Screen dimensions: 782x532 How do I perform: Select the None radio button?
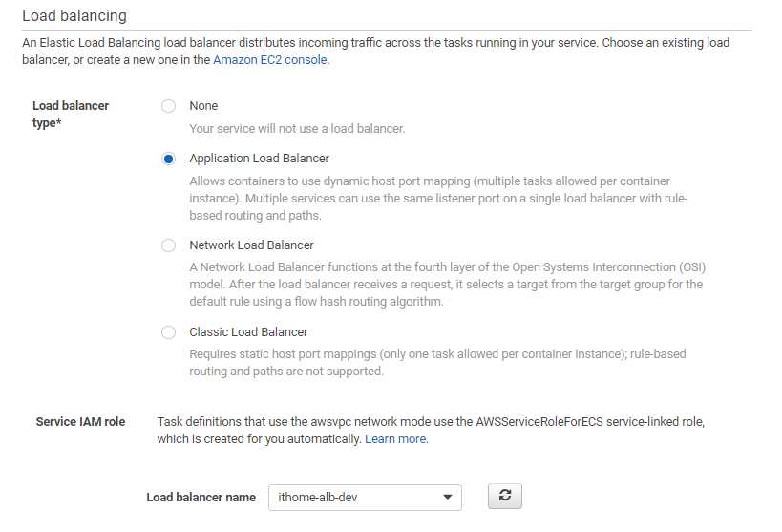169,106
